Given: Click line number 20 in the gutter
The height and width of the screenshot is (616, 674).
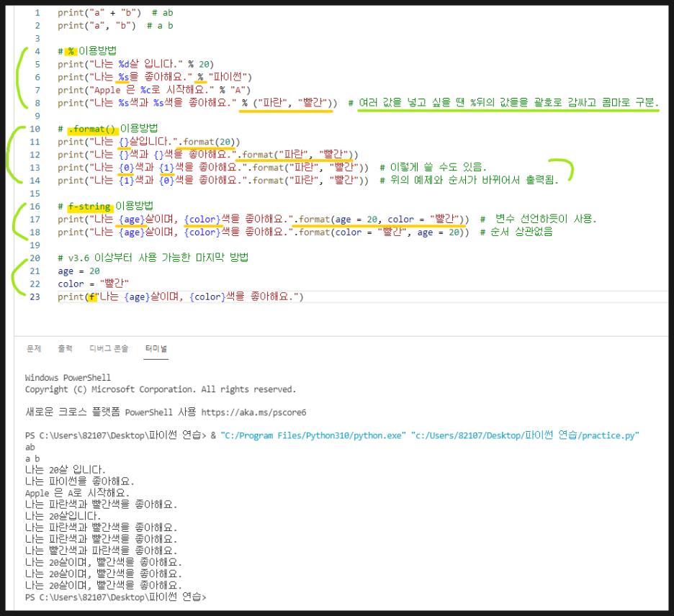Looking at the screenshot, I should pyautogui.click(x=35, y=258).
